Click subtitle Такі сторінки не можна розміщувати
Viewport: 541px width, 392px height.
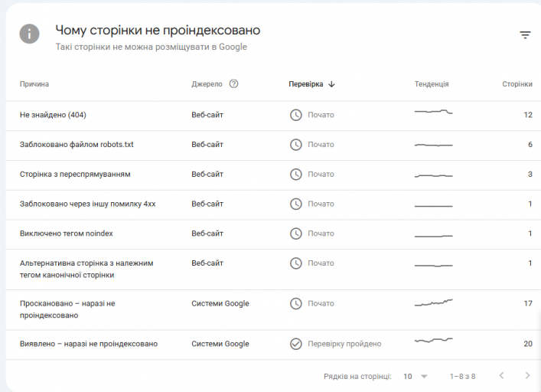[x=151, y=47]
